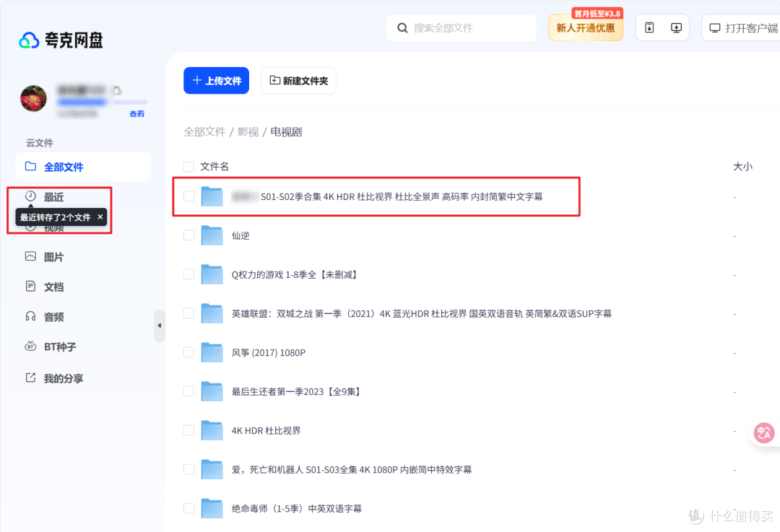This screenshot has width=780, height=532.
Task: Click the 查看 storage link
Action: (x=136, y=114)
